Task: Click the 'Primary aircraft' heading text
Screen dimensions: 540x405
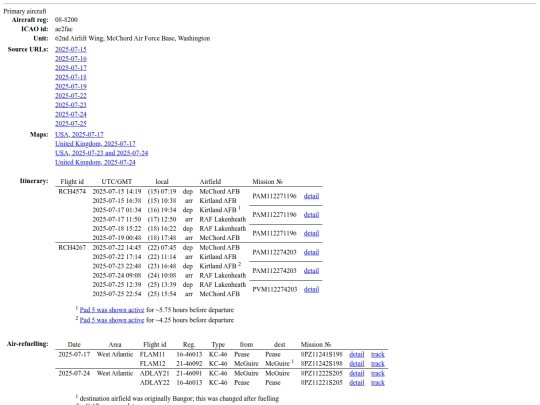Action: point(25,11)
